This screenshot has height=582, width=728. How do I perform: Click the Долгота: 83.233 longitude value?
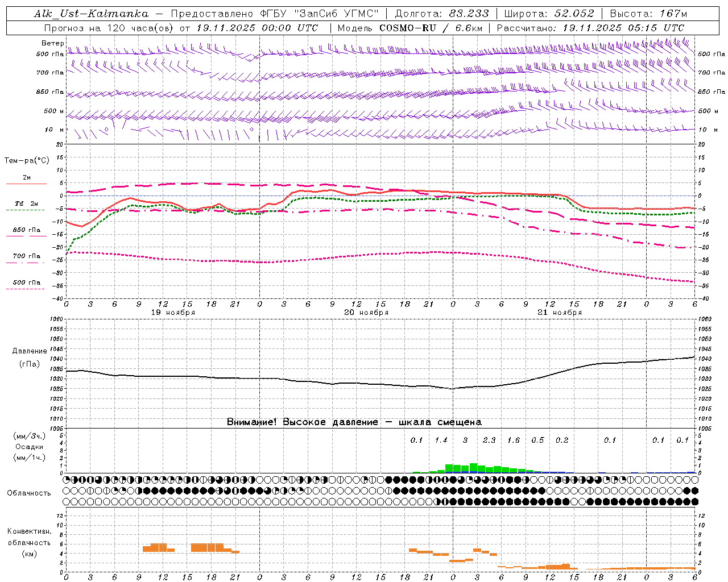point(441,14)
